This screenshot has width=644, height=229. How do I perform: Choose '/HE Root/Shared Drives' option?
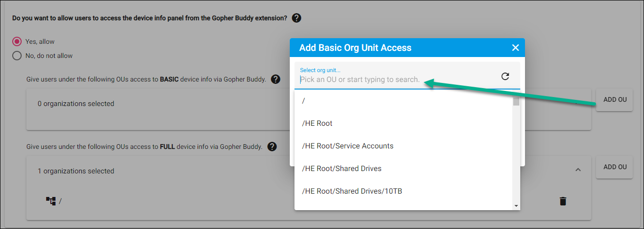tap(404, 169)
